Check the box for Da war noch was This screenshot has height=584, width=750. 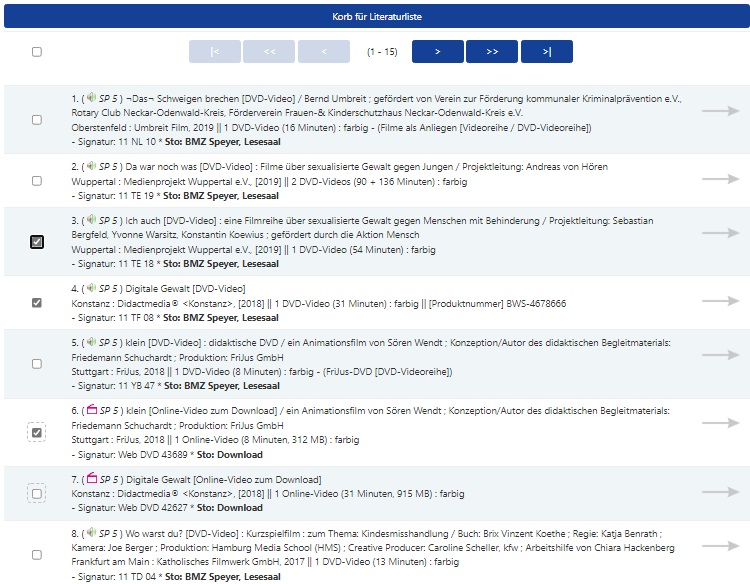[37, 181]
